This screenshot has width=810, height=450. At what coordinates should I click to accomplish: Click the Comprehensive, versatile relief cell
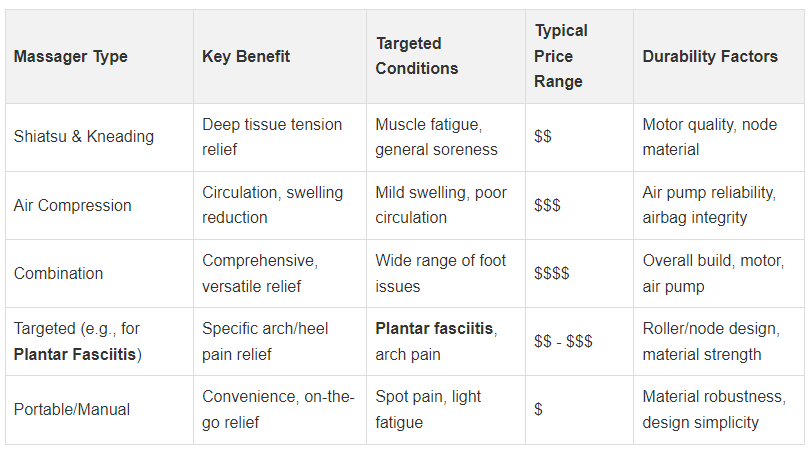(x=260, y=273)
